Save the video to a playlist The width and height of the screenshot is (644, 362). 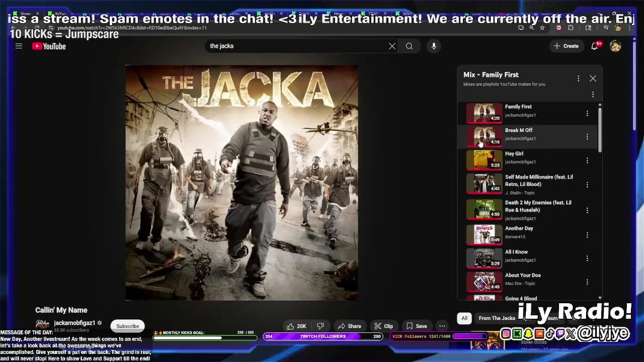point(417,326)
